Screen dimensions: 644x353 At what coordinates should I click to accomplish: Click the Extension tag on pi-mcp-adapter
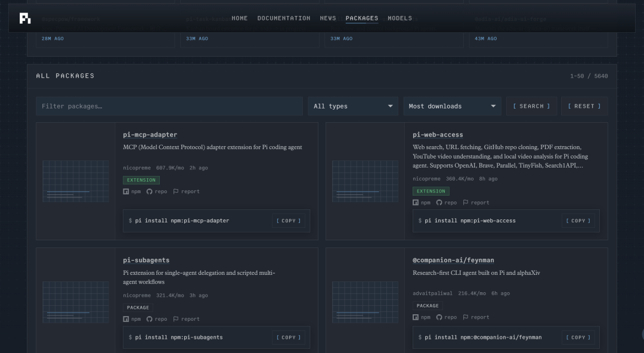click(141, 180)
